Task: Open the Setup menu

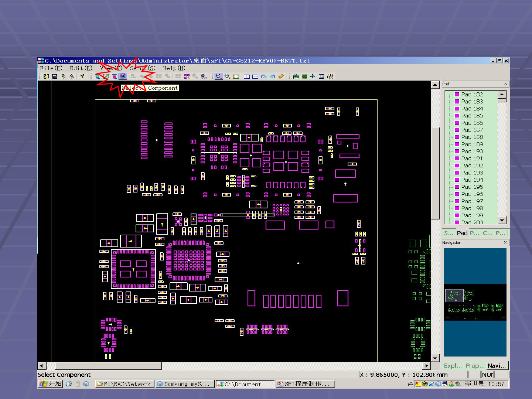Action: (143, 68)
